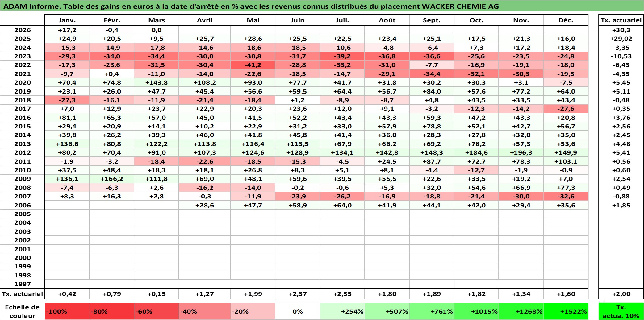The height and width of the screenshot is (320, 644).
Task: Select the -34,4 cell for September 2021
Action: [432, 74]
